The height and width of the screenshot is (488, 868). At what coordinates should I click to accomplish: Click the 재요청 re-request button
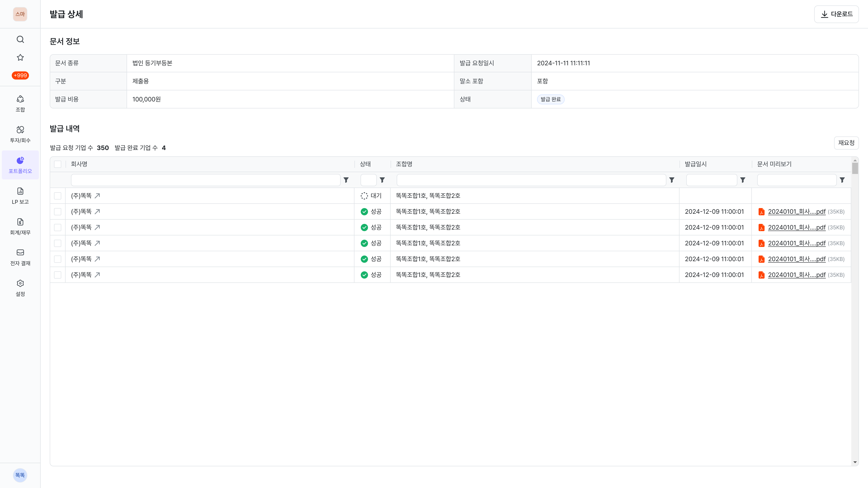846,143
